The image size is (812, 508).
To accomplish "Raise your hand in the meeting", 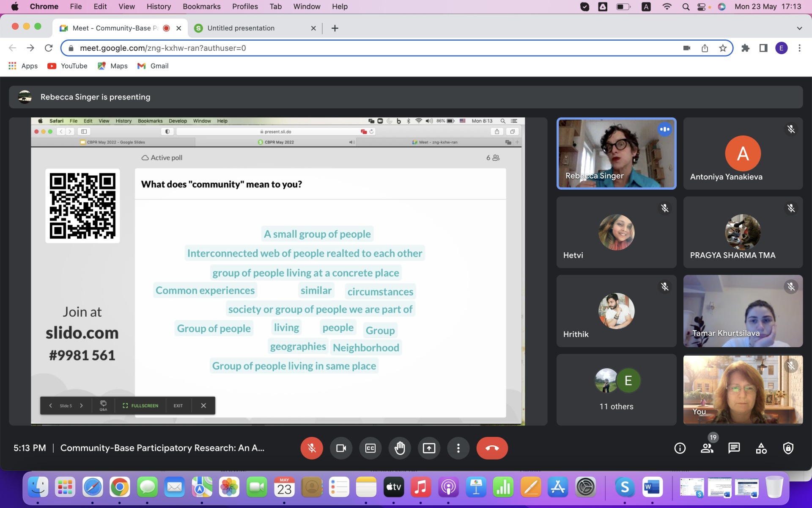I will [400, 448].
